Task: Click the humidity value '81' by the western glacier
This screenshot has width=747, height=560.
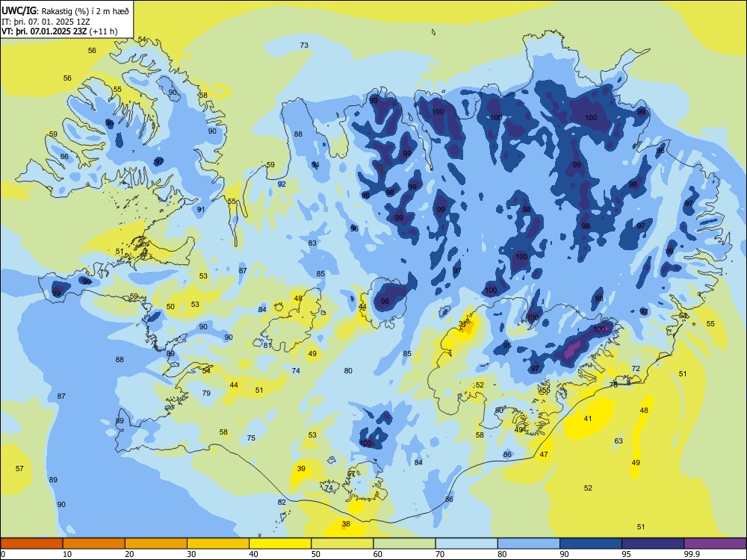Action: coord(267,345)
